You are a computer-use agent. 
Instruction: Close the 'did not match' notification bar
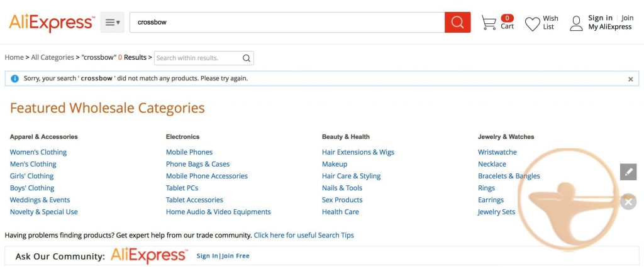630,79
